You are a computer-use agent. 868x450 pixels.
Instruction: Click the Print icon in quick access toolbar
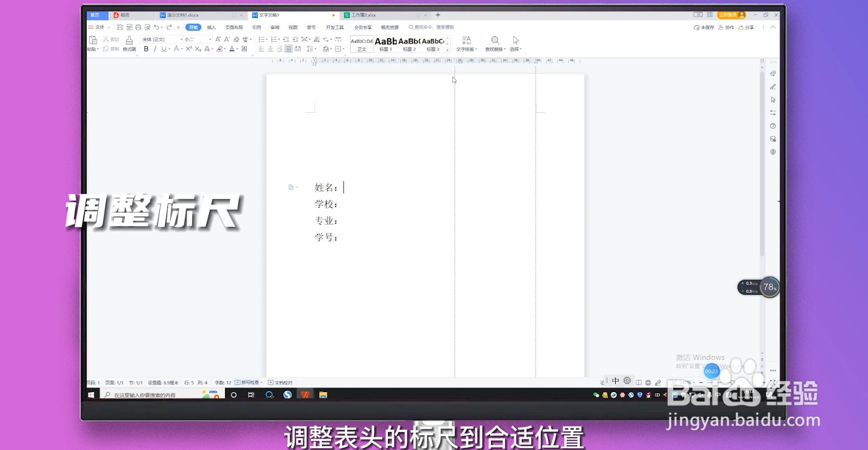(138, 27)
